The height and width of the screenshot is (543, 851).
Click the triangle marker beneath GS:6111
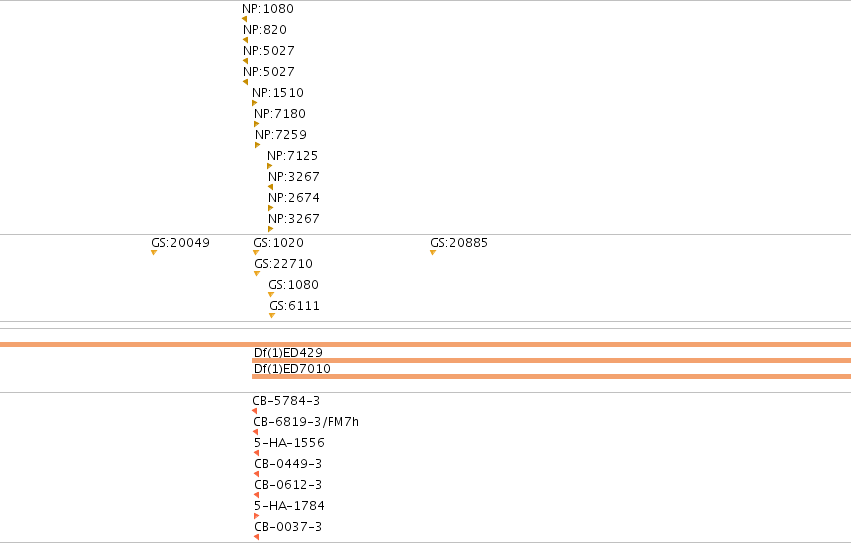click(272, 315)
